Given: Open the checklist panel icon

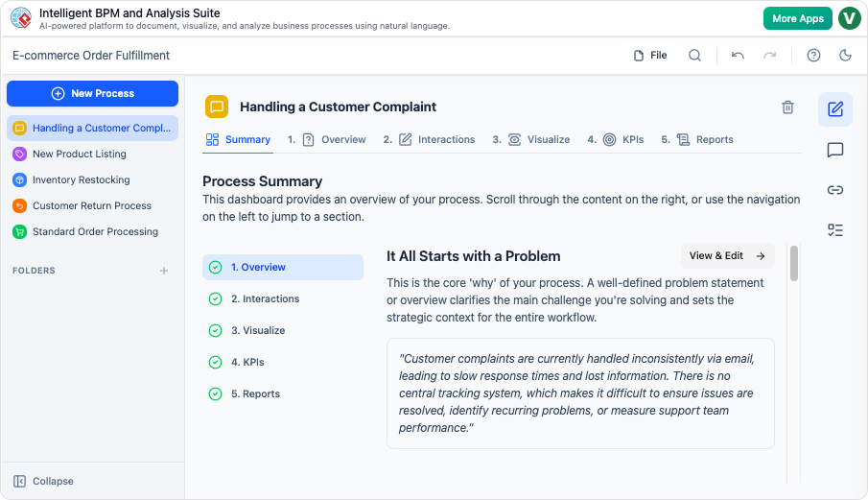Looking at the screenshot, I should point(834,230).
